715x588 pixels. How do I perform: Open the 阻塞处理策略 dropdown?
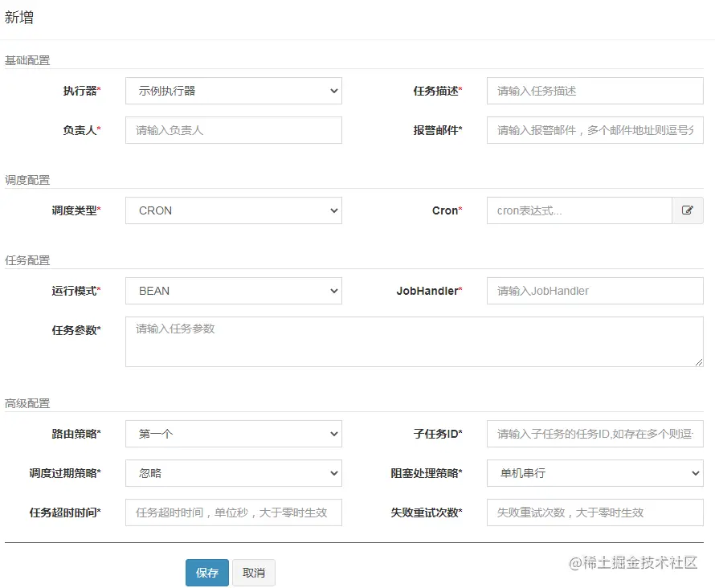tap(595, 473)
